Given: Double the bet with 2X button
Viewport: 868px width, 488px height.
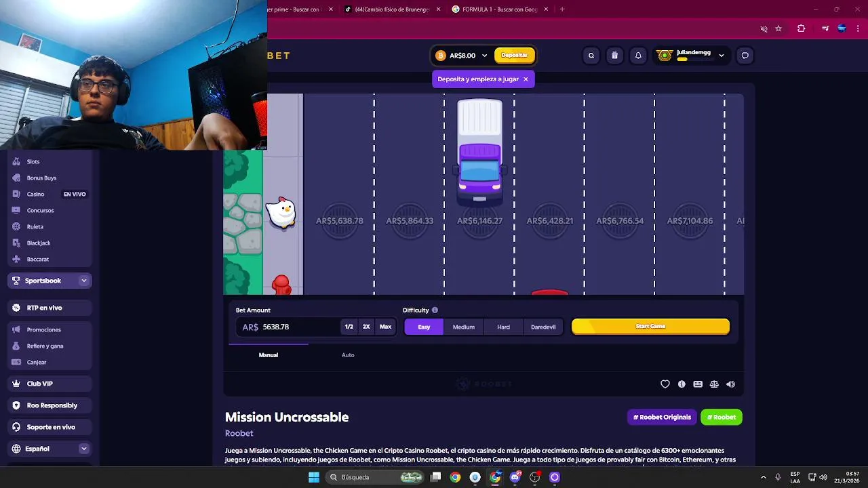Looking at the screenshot, I should point(366,327).
